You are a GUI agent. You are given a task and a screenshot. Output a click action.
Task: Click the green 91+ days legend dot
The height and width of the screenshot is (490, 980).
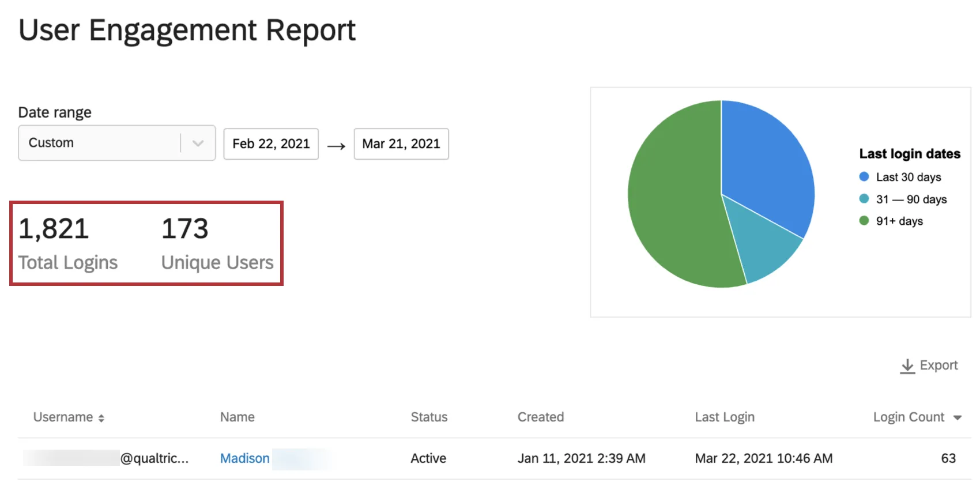pyautogui.click(x=864, y=221)
